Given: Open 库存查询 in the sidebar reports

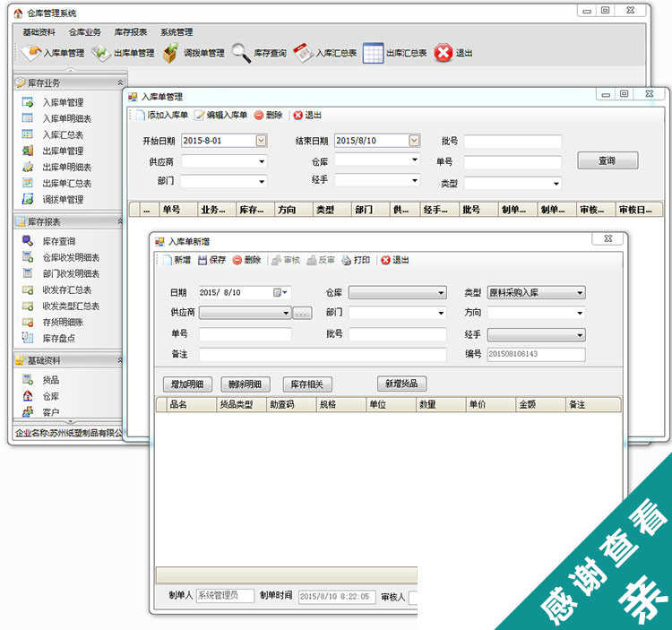Looking at the screenshot, I should point(59,241).
